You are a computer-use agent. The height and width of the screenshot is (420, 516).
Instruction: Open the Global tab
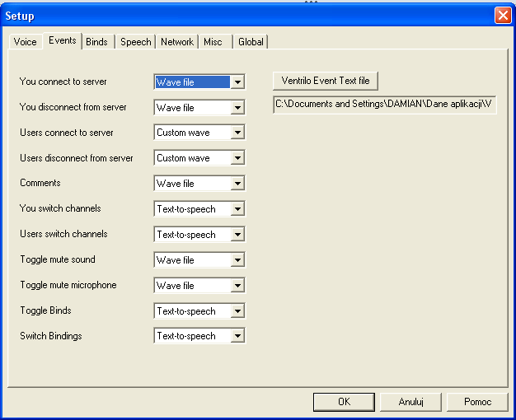pos(251,42)
